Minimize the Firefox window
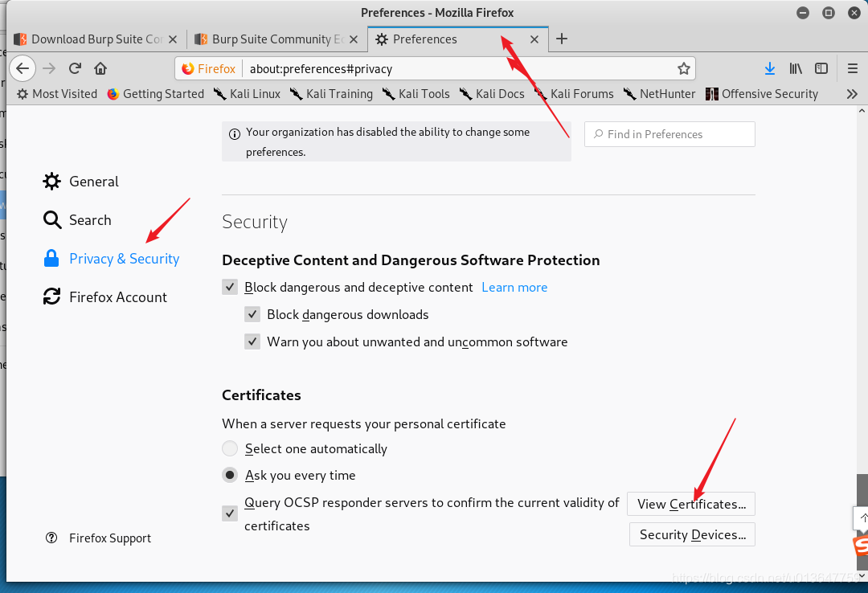The height and width of the screenshot is (593, 868). (803, 13)
